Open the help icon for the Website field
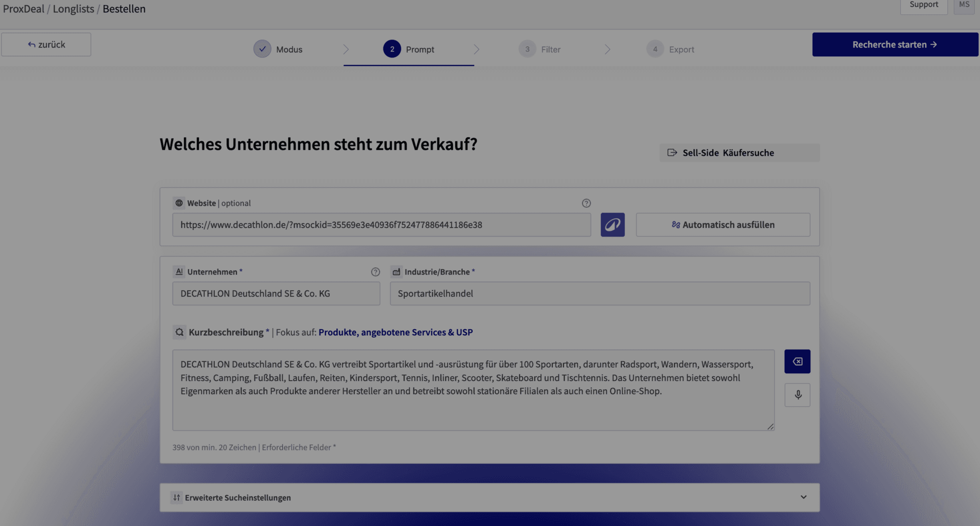Image resolution: width=980 pixels, height=526 pixels. point(586,203)
